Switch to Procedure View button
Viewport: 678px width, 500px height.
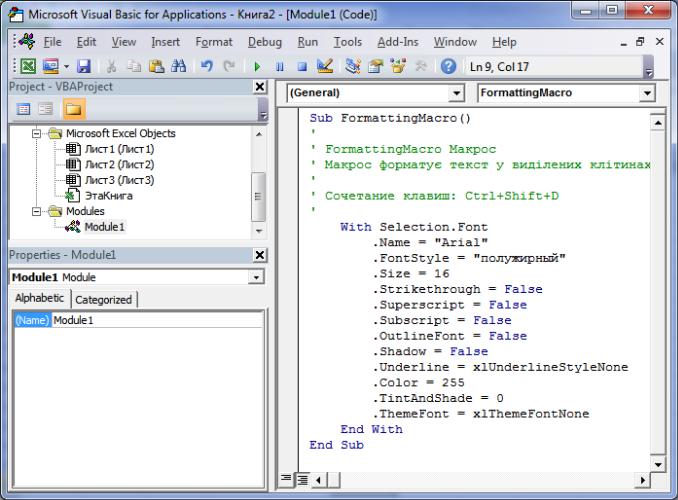286,479
